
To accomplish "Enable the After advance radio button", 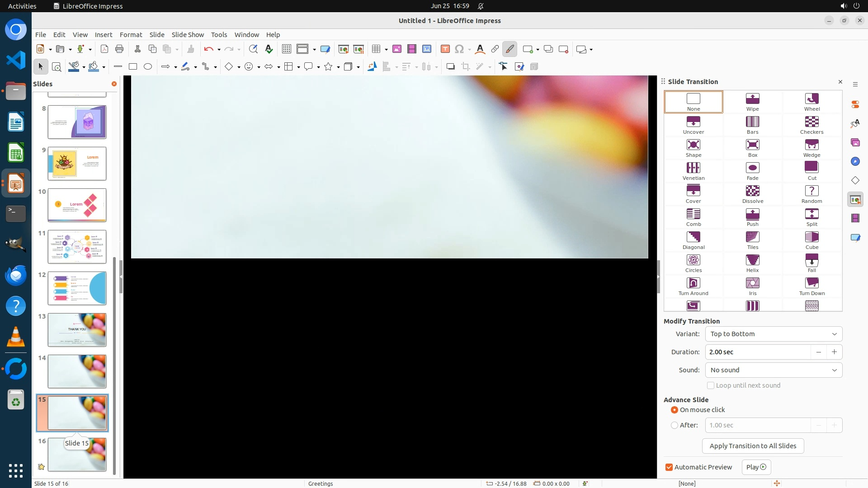I will [675, 425].
